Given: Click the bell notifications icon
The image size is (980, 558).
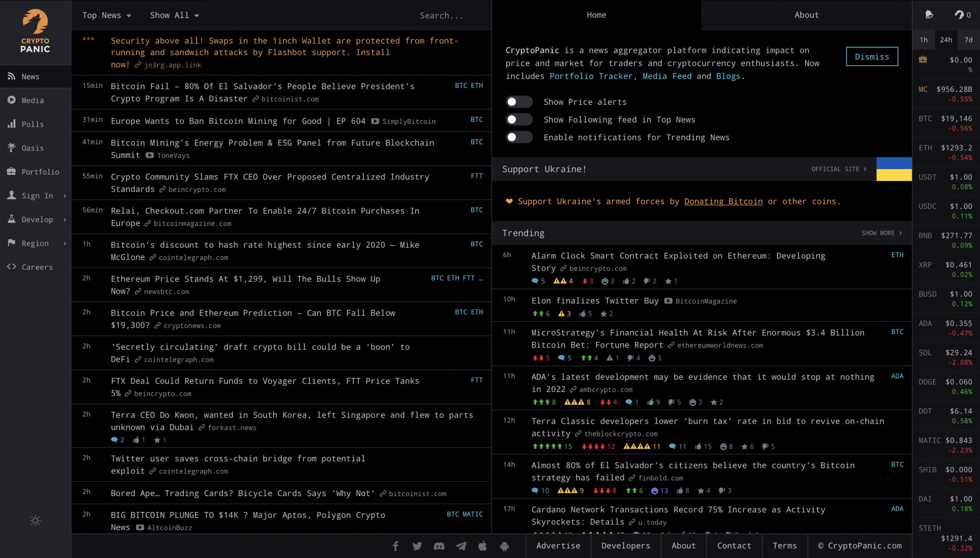Looking at the screenshot, I should 929,15.
